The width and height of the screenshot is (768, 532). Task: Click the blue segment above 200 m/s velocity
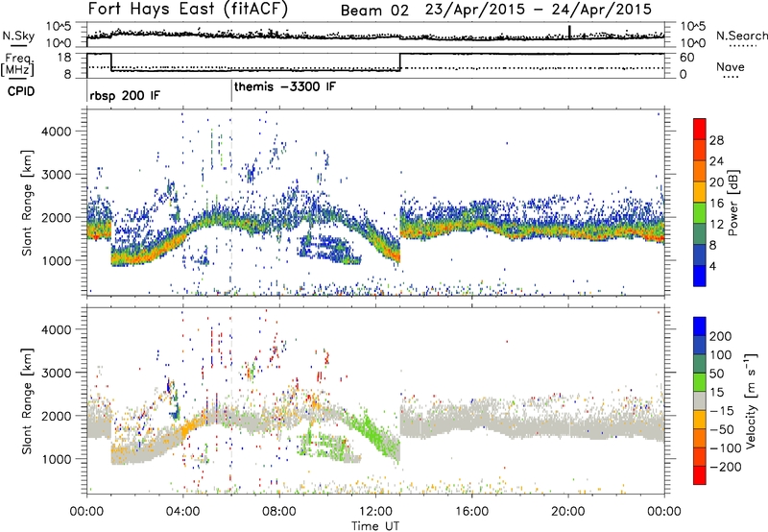pyautogui.click(x=700, y=326)
